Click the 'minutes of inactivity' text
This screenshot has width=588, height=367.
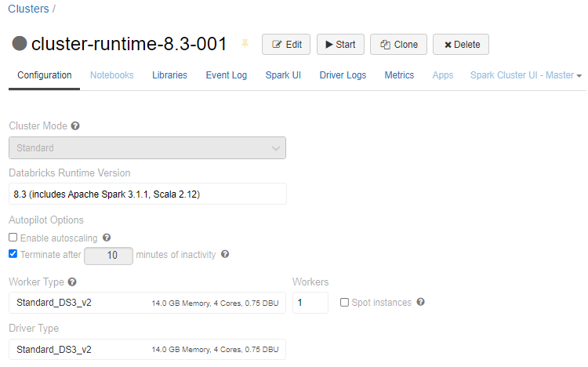[x=176, y=254]
